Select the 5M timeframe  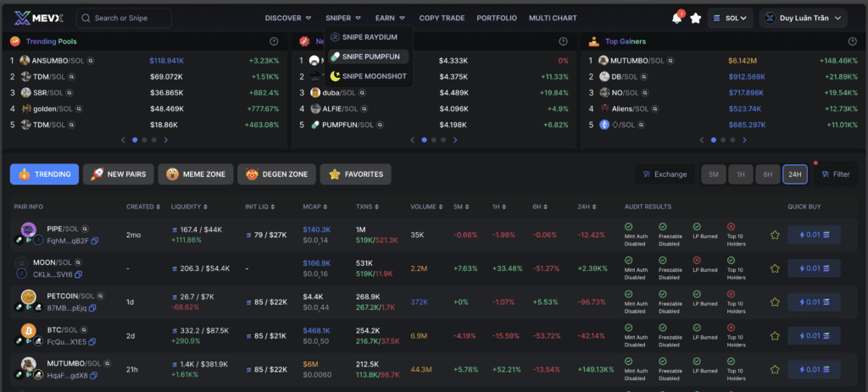(x=714, y=174)
